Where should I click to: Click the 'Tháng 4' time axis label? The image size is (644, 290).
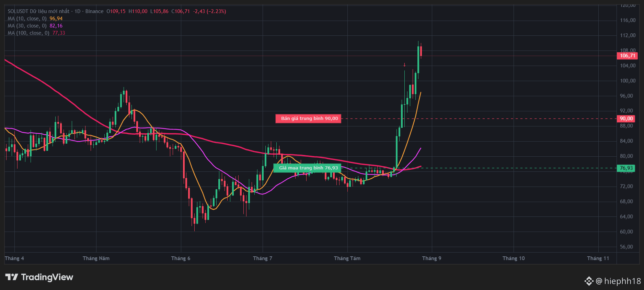14,258
